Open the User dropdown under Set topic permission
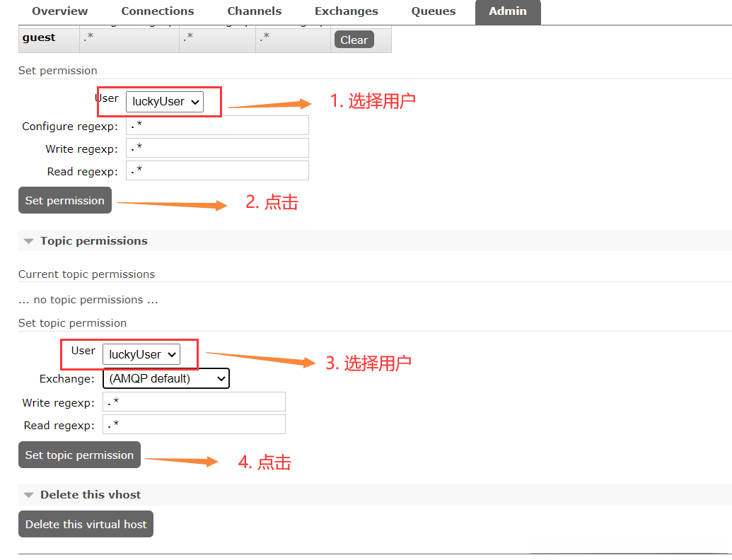 tap(141, 355)
